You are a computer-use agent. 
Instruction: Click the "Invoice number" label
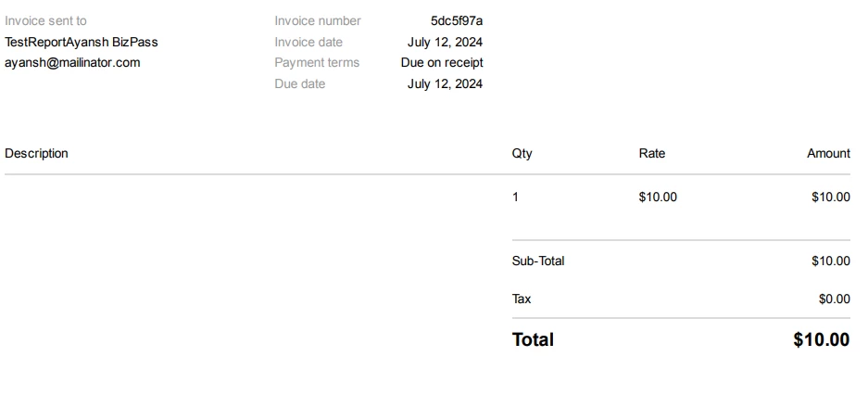coord(318,20)
